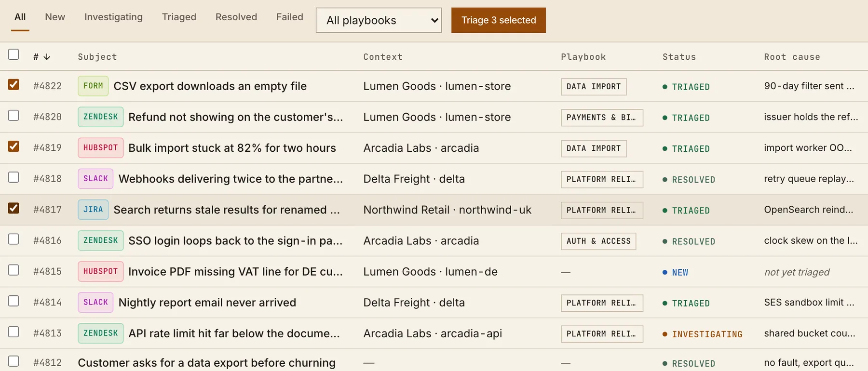Uncheck the row #4817 checkbox
This screenshot has height=371, width=868.
click(x=14, y=208)
